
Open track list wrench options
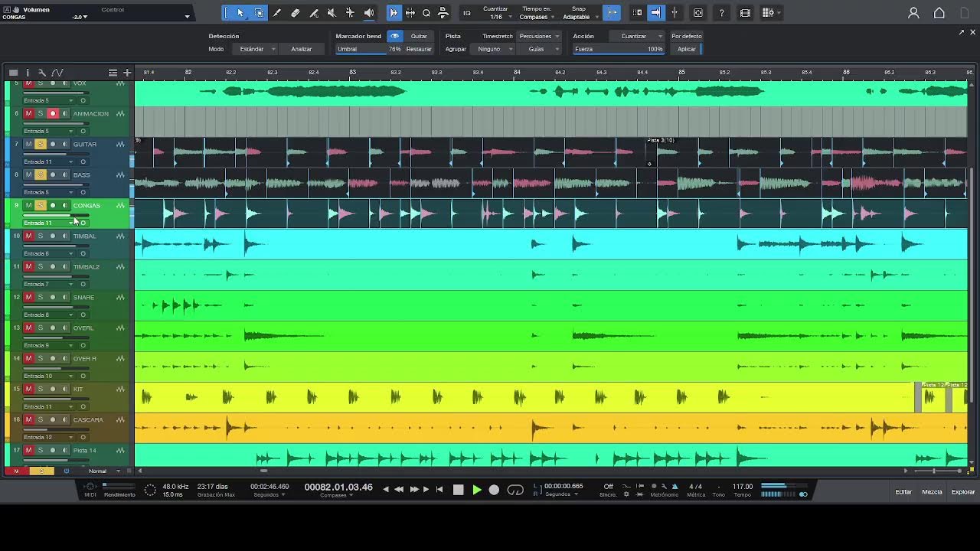42,73
